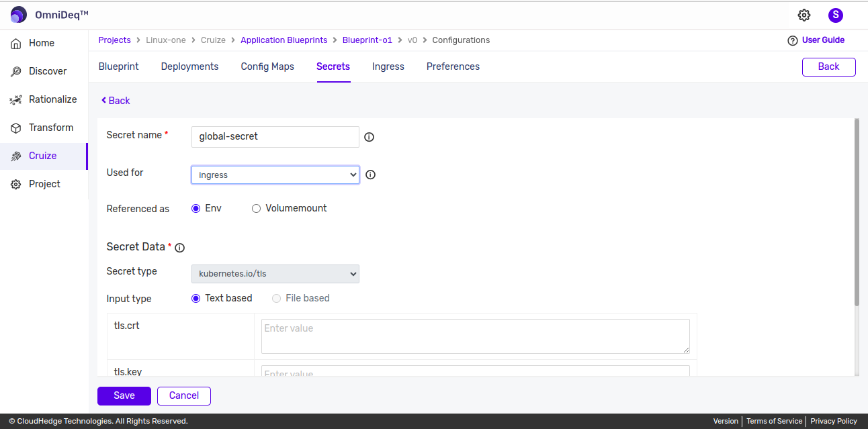Click info icon beside Secret Data

(x=179, y=248)
